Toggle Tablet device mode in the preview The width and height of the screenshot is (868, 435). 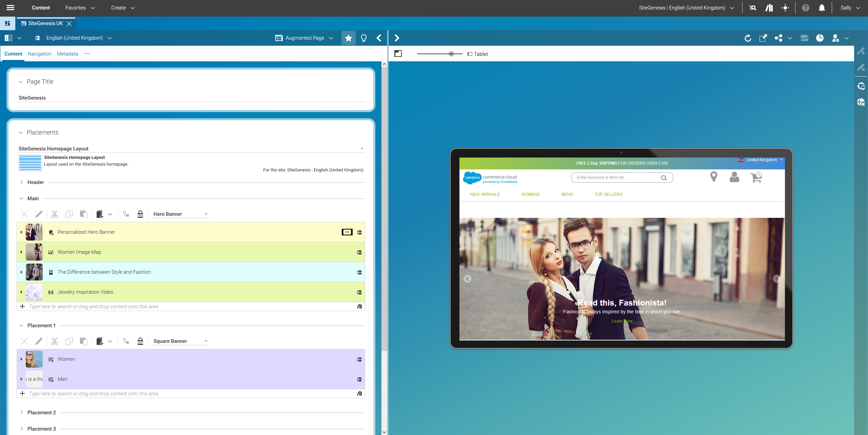[x=478, y=54]
